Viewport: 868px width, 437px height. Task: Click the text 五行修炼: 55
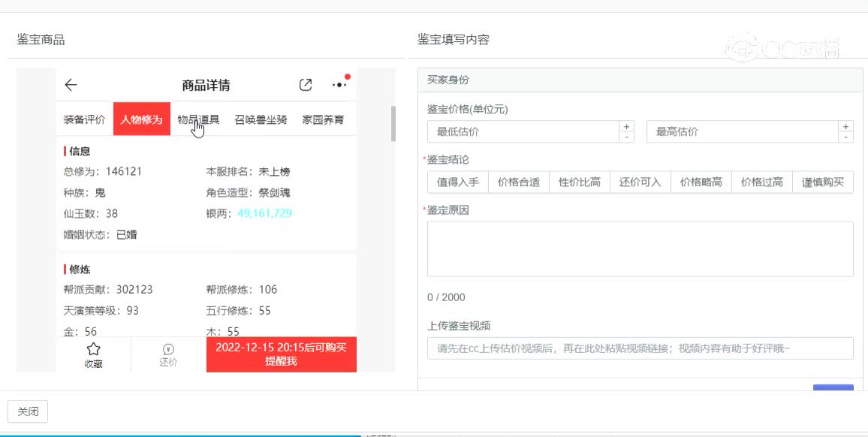coord(239,311)
